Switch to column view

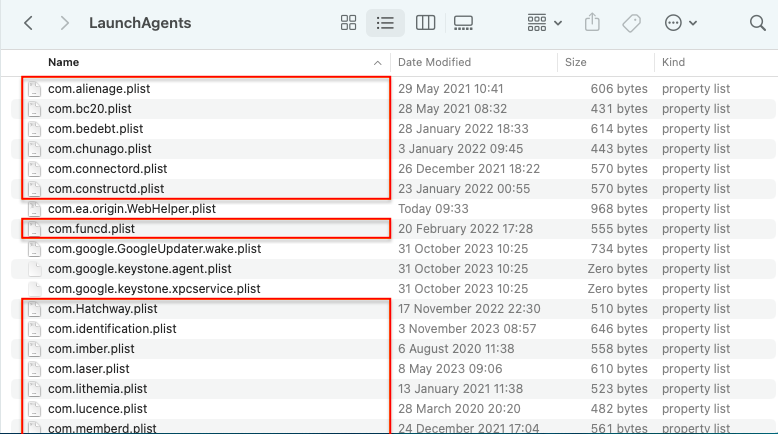(x=425, y=23)
